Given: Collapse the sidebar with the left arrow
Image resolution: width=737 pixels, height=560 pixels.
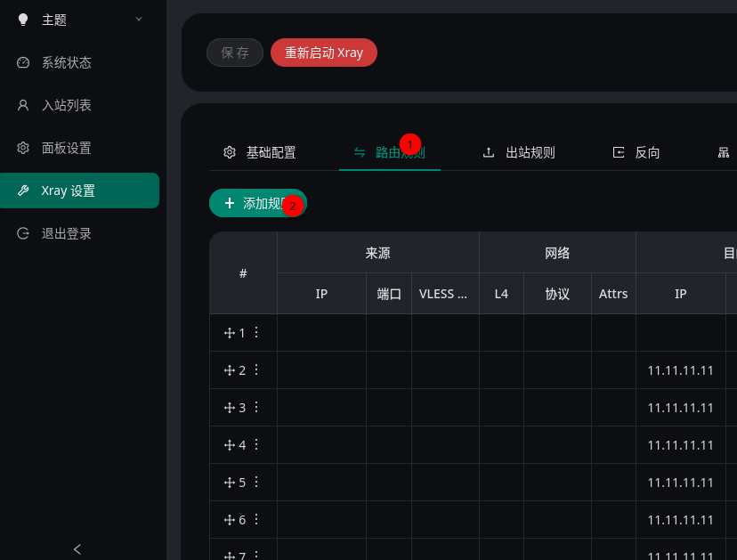Looking at the screenshot, I should (77, 549).
